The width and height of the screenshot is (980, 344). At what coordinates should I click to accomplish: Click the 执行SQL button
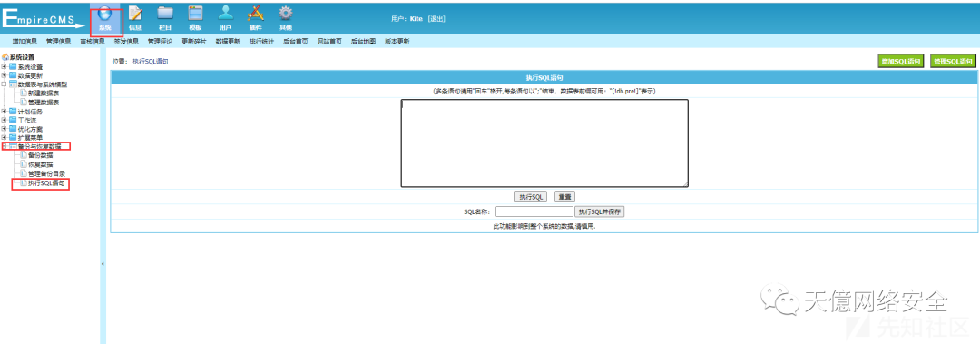[531, 196]
